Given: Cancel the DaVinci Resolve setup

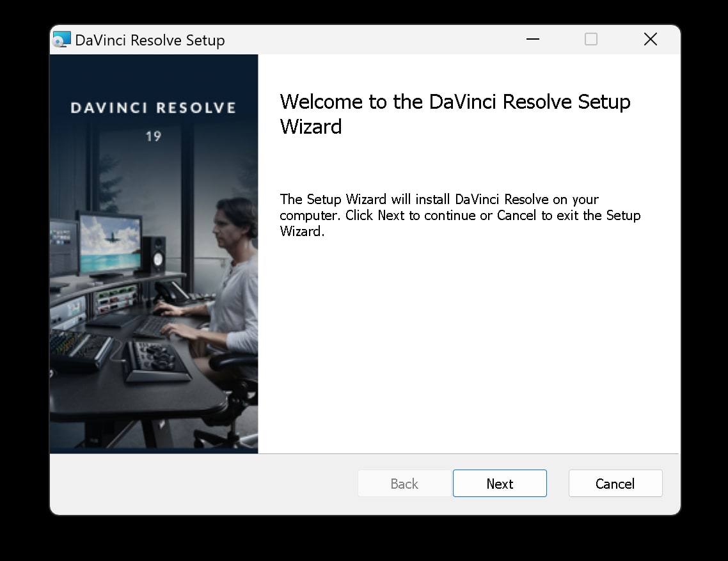Looking at the screenshot, I should [615, 484].
